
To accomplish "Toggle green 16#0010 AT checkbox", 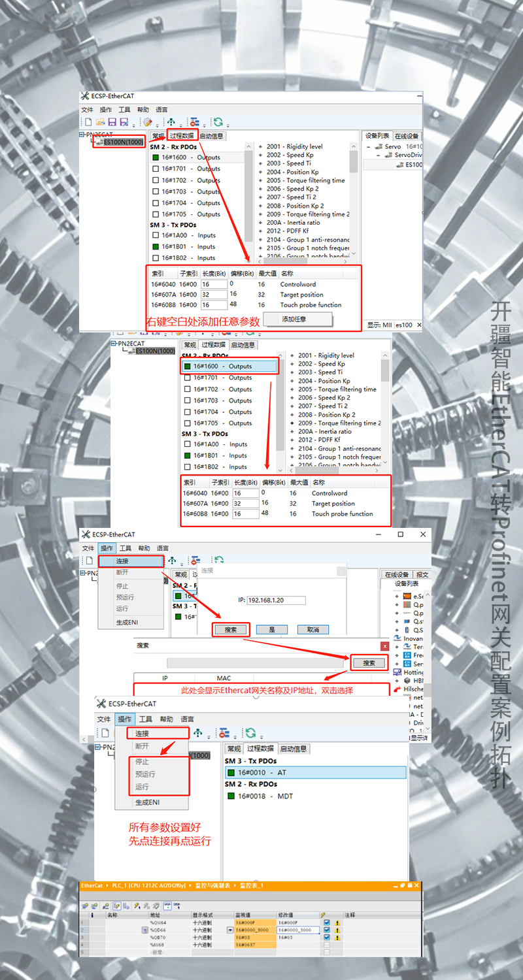I will [231, 772].
